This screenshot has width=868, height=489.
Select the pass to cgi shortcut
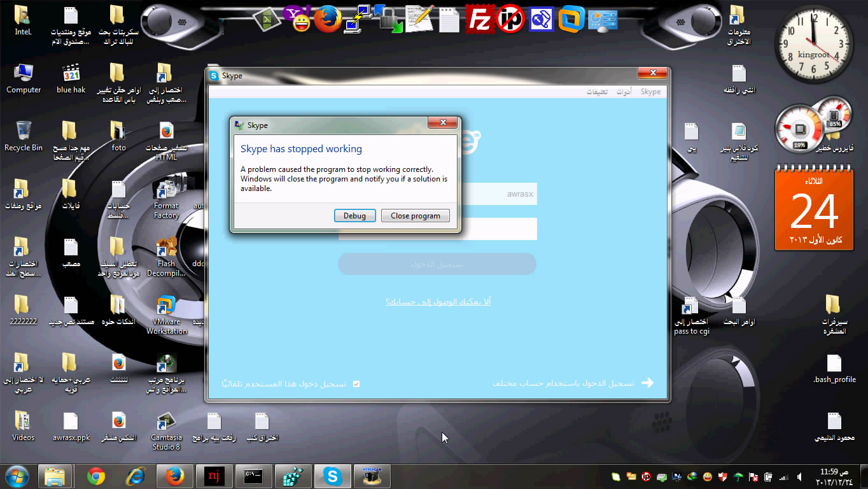coord(691,315)
